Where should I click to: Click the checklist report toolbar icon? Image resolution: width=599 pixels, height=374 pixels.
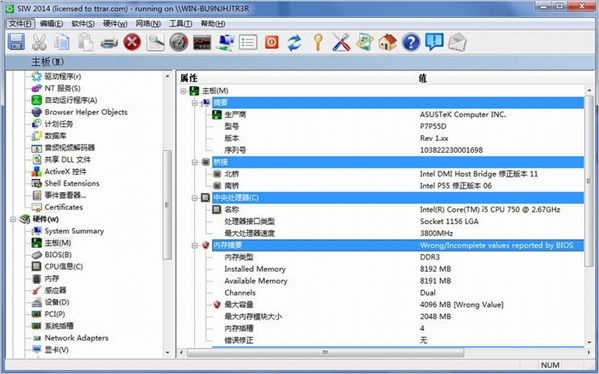tap(248, 42)
